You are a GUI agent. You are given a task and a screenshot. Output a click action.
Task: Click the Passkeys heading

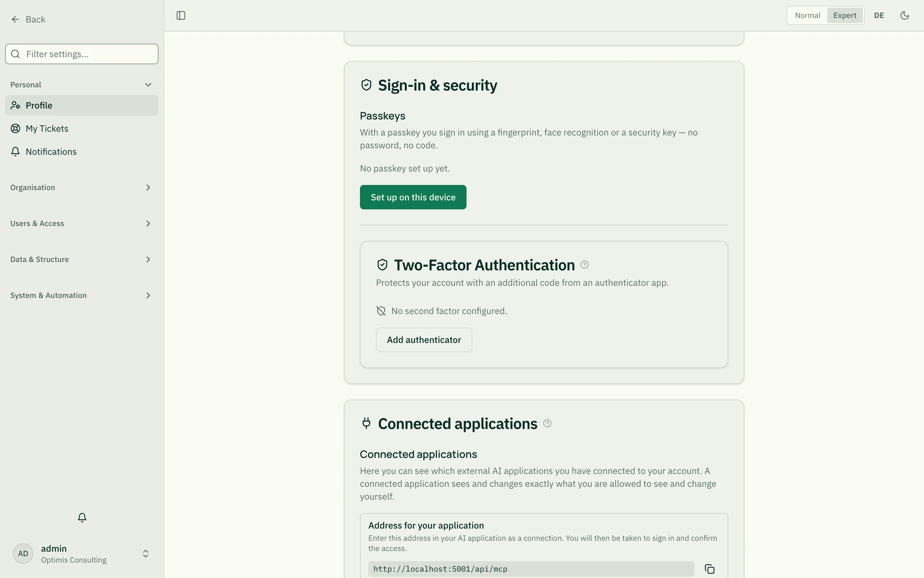382,116
